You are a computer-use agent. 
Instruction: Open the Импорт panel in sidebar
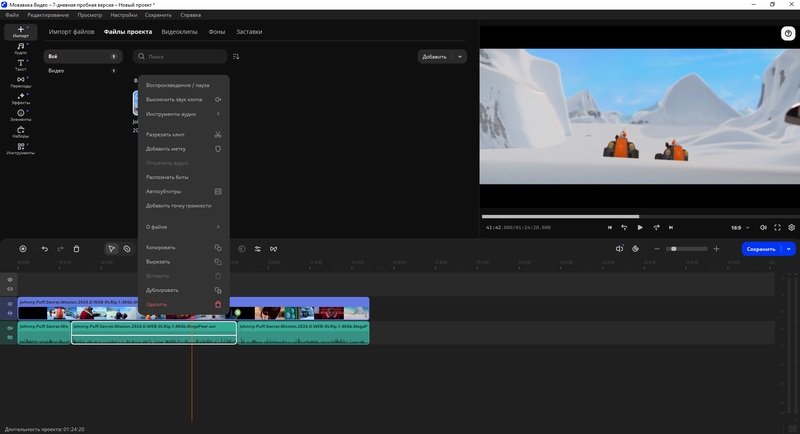(21, 32)
